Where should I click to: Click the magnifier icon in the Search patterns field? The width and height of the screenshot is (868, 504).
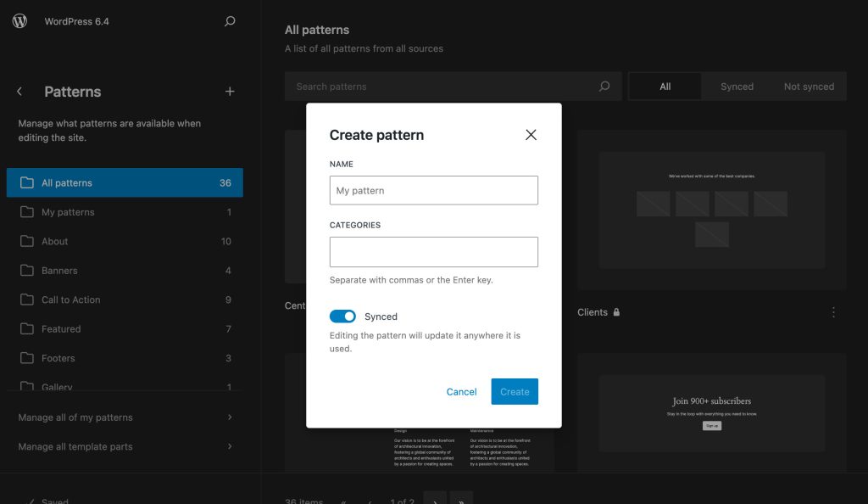(x=604, y=86)
